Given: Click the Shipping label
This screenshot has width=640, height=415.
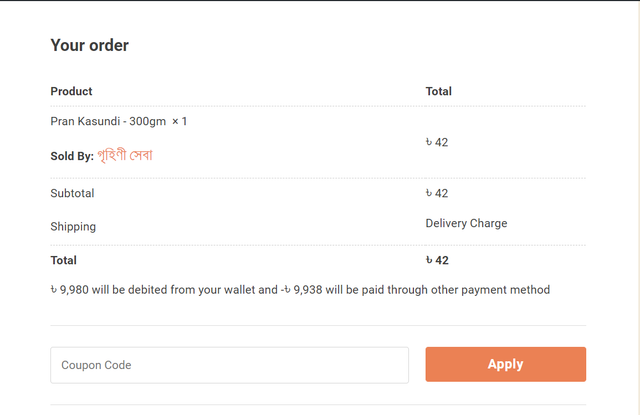Looking at the screenshot, I should pos(73,226).
